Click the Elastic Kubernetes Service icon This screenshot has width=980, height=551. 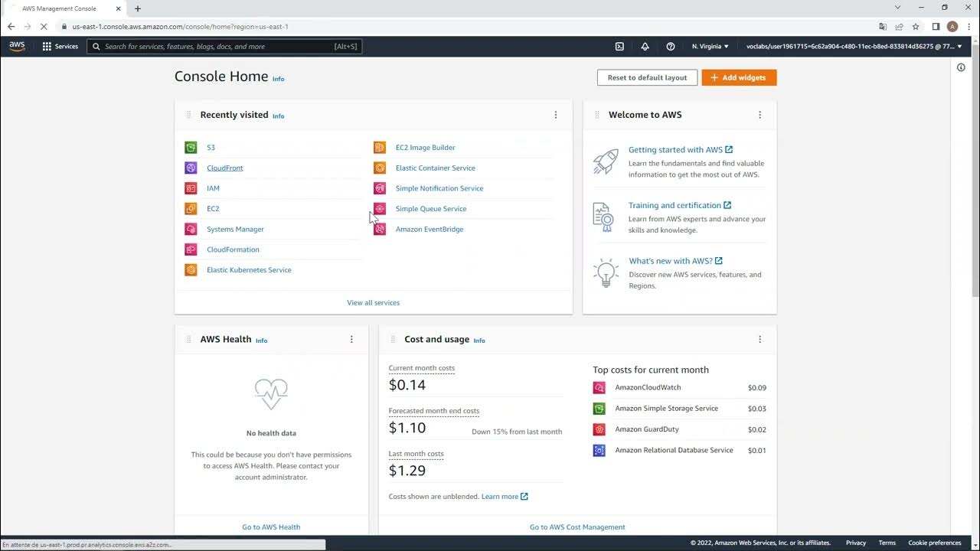pyautogui.click(x=191, y=270)
